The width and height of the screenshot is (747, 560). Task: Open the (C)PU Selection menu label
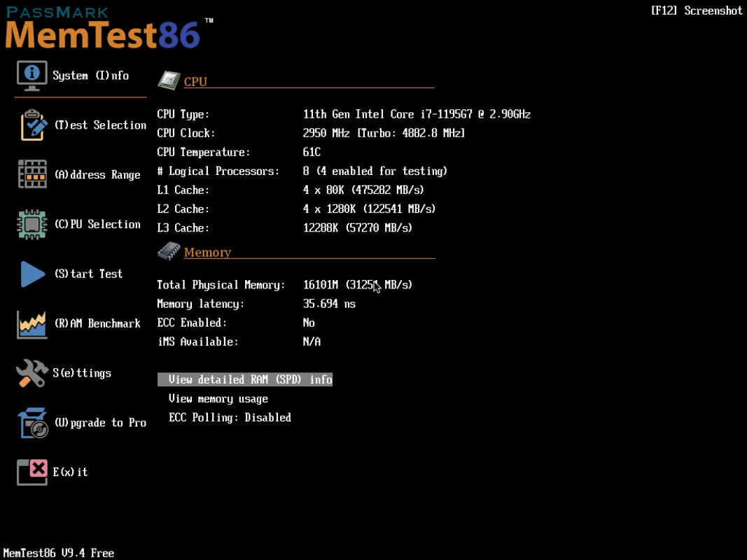click(x=97, y=224)
